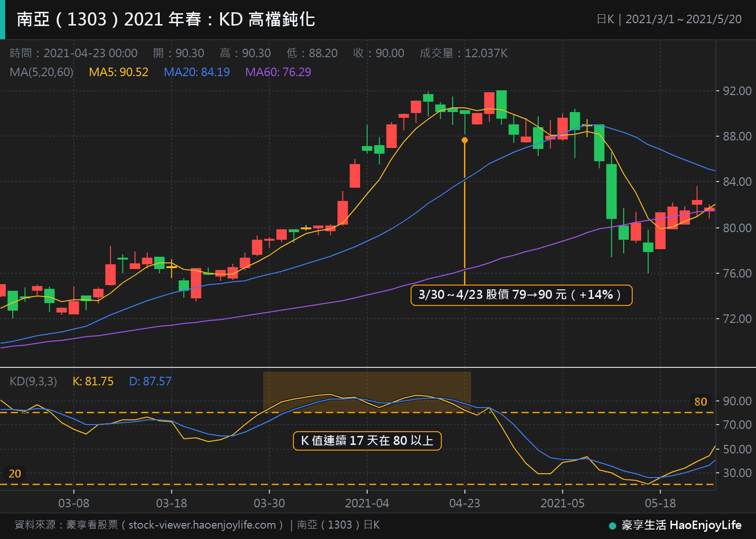Image resolution: width=756 pixels, height=539 pixels.
Task: Click the 2021-04 date axis label
Action: click(367, 503)
